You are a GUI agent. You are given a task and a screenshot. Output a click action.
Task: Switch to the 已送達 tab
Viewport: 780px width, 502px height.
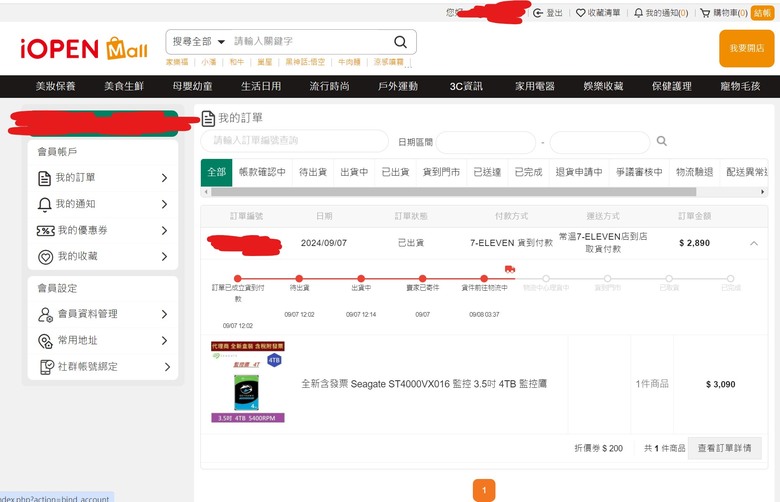(487, 172)
